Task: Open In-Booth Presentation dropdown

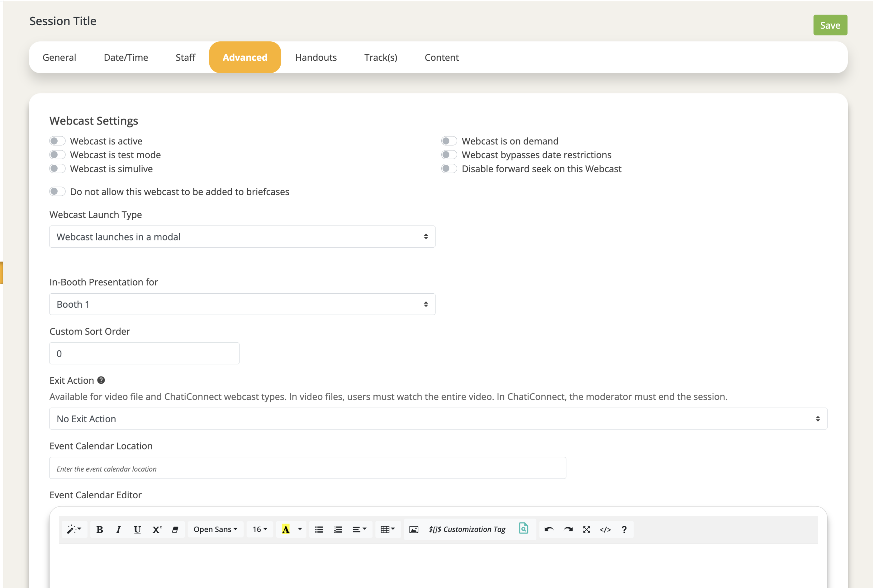Action: 242,304
